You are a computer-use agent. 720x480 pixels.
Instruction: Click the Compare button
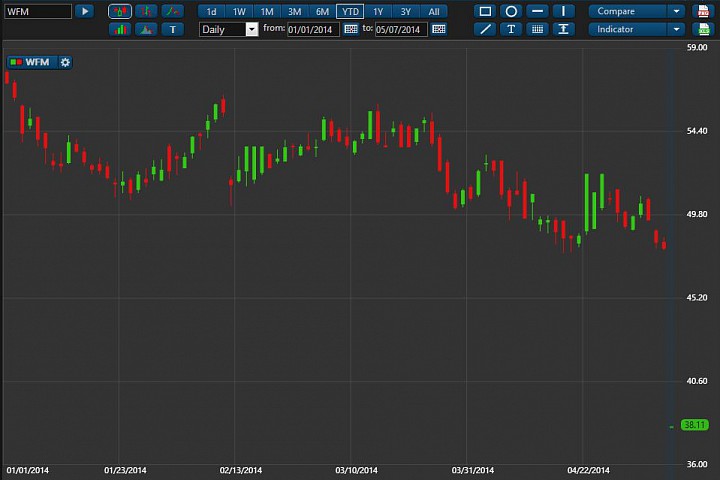[x=628, y=11]
